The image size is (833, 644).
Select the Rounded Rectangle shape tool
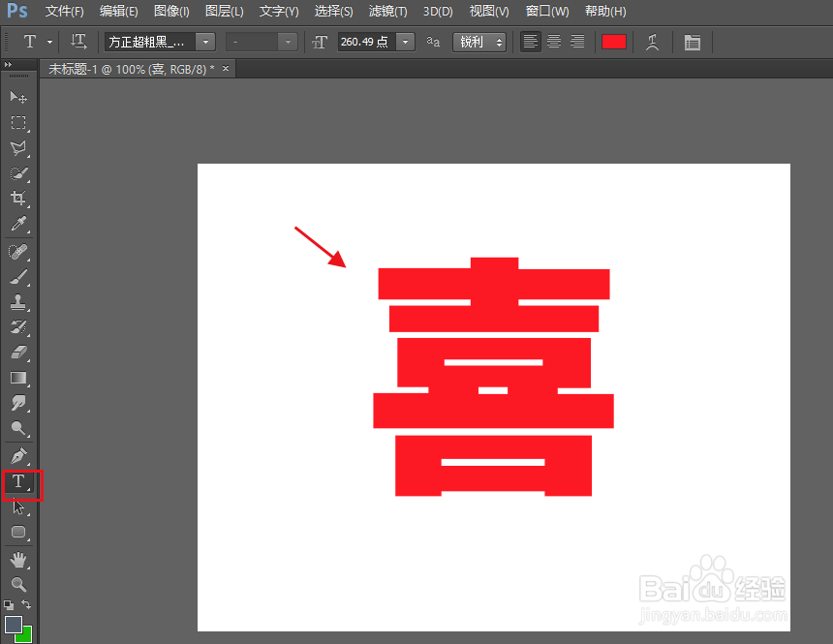(18, 532)
